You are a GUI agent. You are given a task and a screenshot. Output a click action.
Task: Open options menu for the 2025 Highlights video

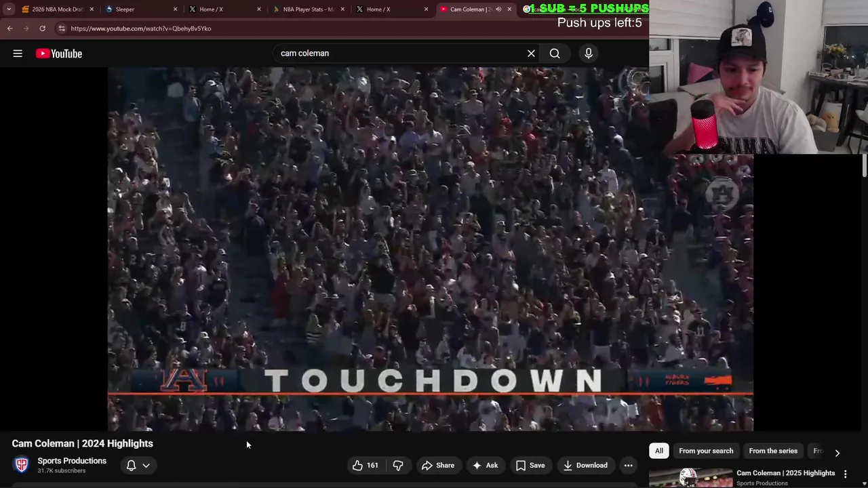tap(845, 474)
